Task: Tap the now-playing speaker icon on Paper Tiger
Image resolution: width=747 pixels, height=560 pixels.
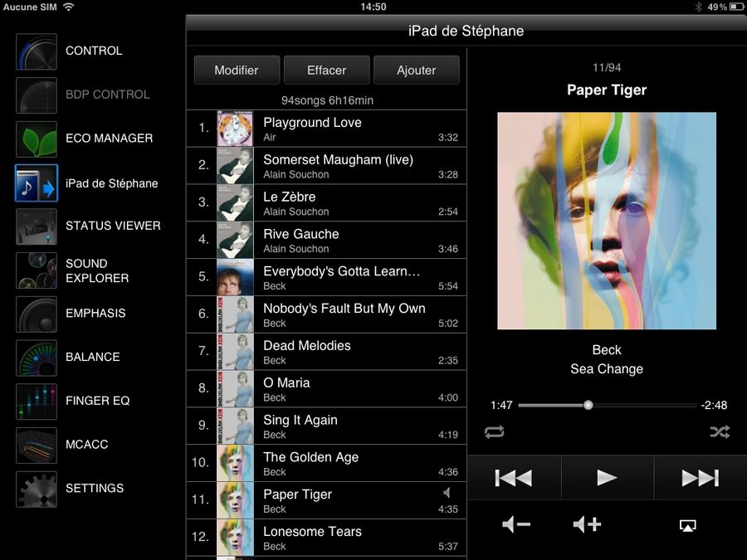Action: tap(447, 493)
